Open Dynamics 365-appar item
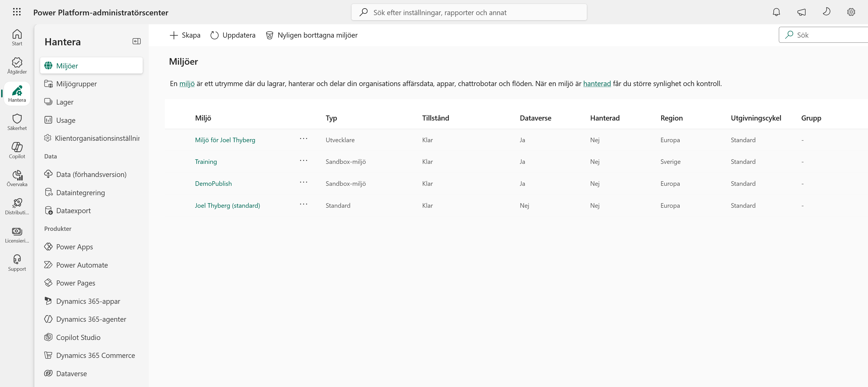 click(91, 301)
